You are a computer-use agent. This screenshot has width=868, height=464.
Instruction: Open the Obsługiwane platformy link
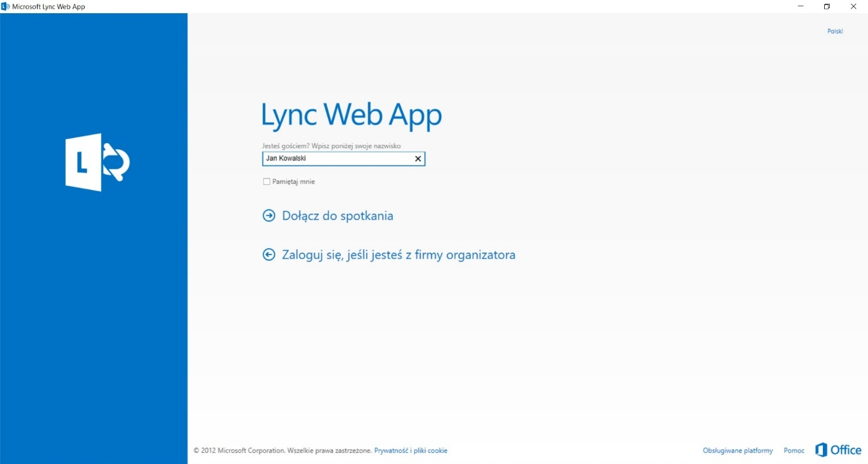click(738, 451)
